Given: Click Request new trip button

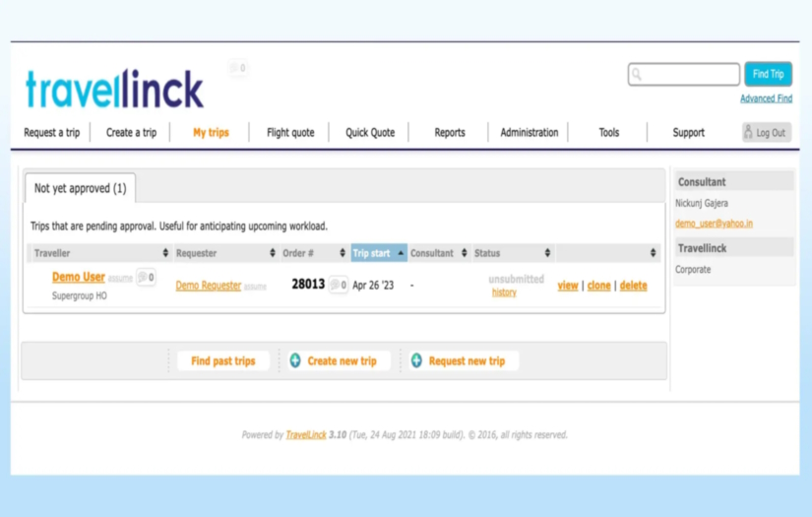Looking at the screenshot, I should click(464, 360).
